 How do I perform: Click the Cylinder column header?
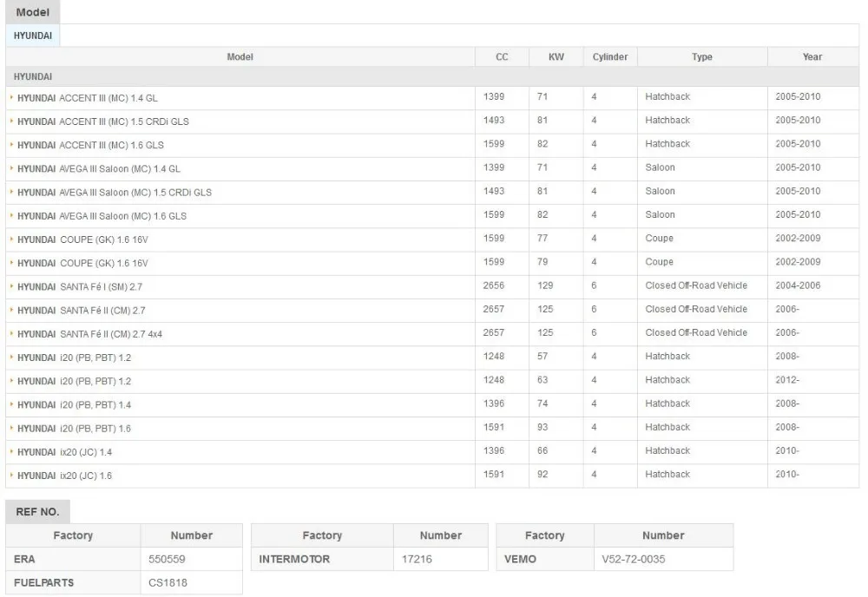tap(610, 57)
